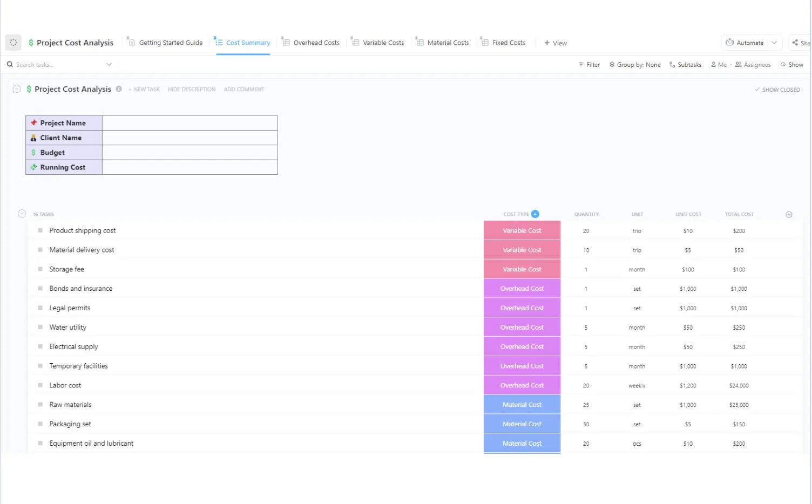The image size is (812, 504).
Task: Open Cost Type dropdown for Legal permits
Action: coord(522,308)
